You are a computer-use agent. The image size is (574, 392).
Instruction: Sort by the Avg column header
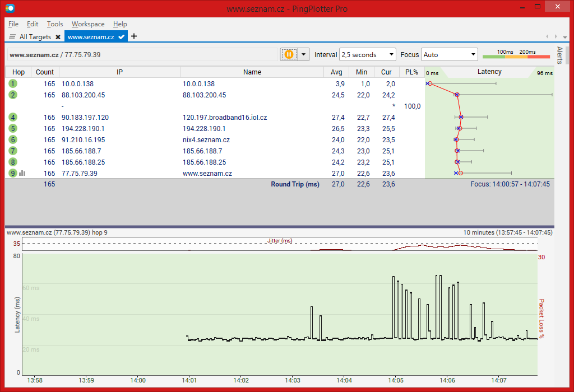(x=336, y=72)
